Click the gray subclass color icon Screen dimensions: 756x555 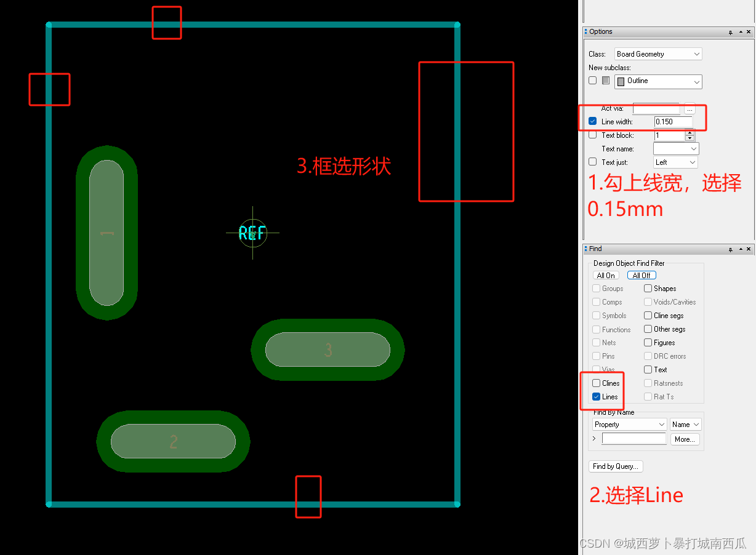click(606, 81)
